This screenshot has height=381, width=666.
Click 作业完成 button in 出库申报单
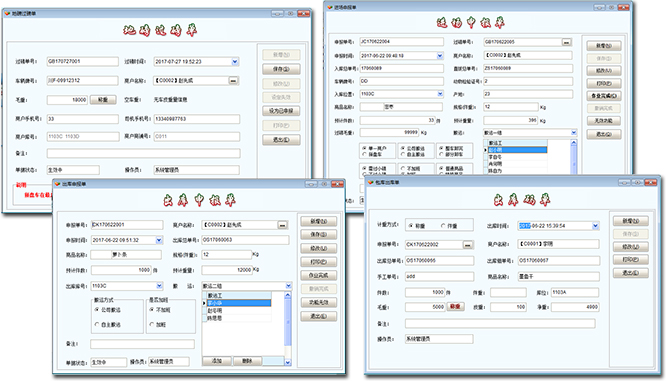pyautogui.click(x=319, y=275)
